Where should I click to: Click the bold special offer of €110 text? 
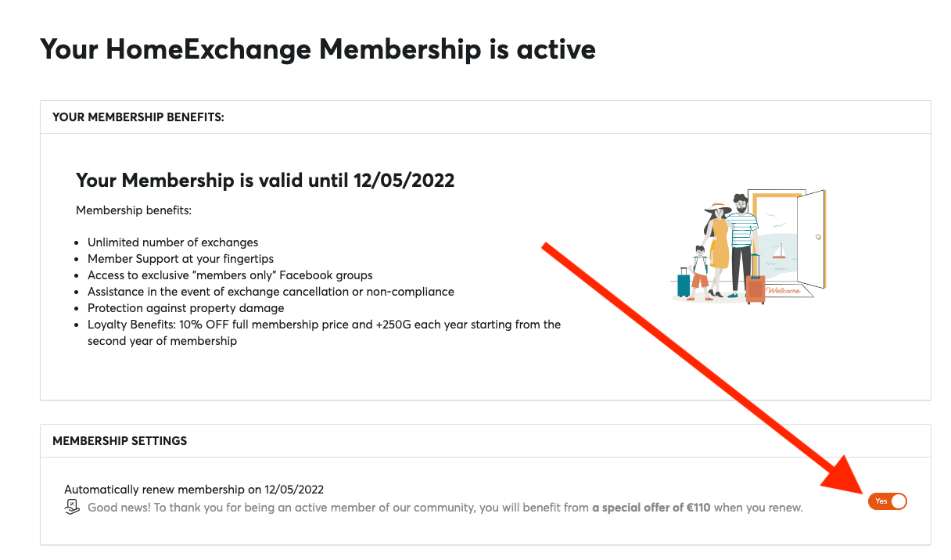click(651, 508)
